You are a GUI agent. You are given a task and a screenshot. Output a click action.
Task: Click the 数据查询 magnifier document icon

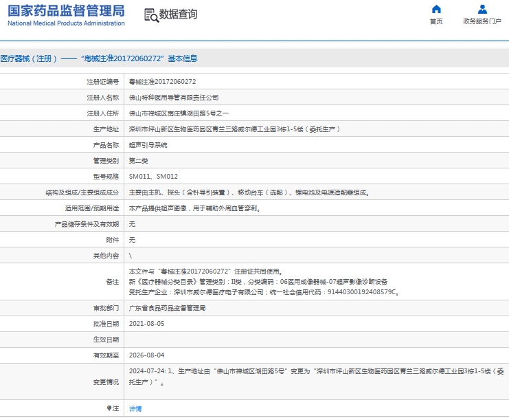click(x=150, y=14)
